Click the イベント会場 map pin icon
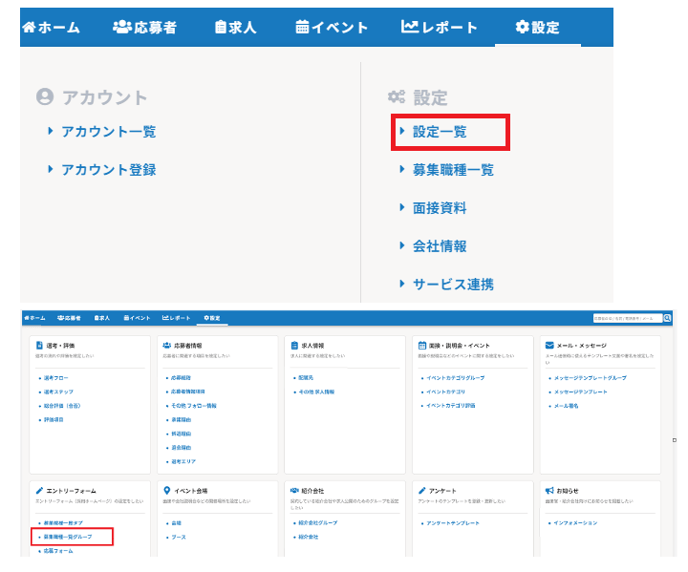The image size is (688, 572). [167, 490]
